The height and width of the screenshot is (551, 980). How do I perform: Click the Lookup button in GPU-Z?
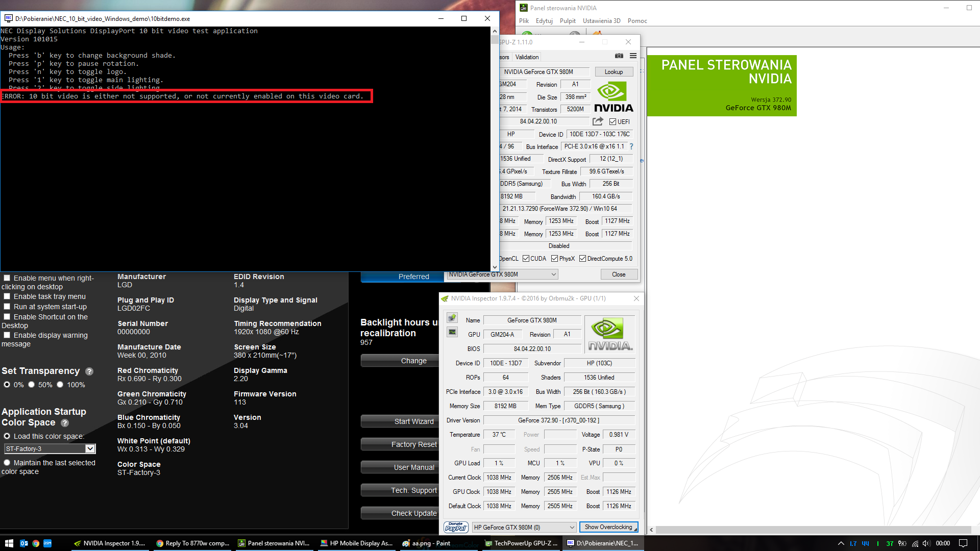click(614, 72)
